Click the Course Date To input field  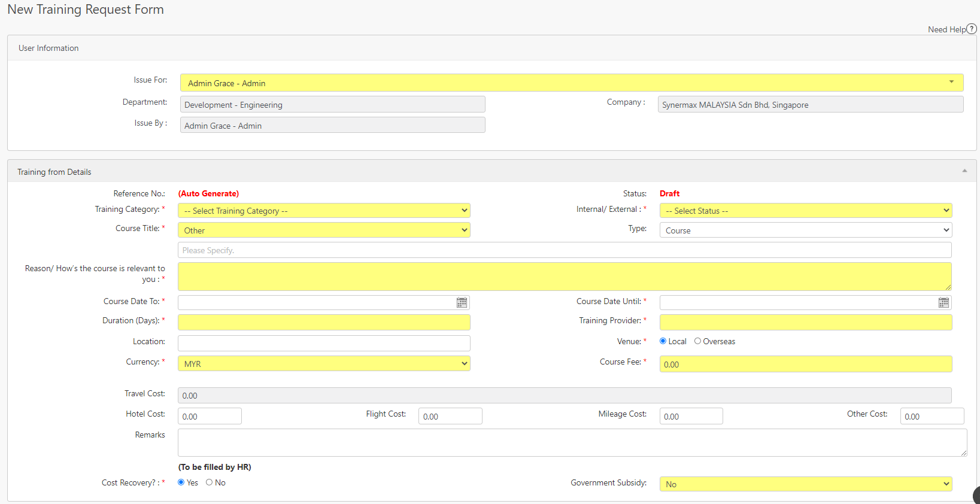324,302
